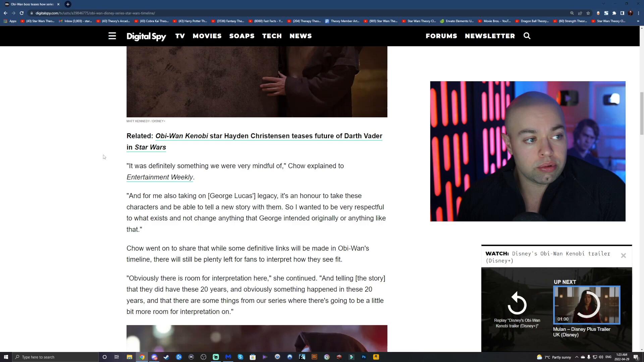Click the page zoom magnifier icon

572,13
